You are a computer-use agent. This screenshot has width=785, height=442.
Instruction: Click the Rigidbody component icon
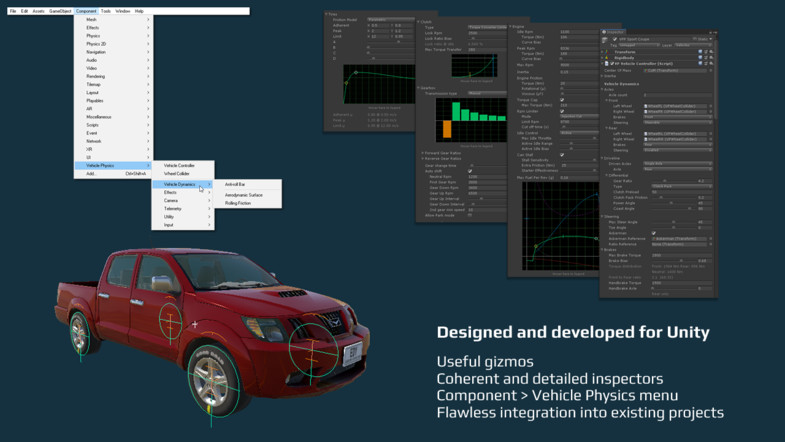[607, 58]
